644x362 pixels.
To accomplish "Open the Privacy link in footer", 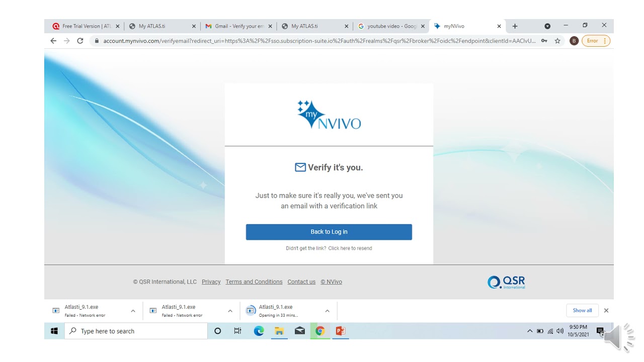I will click(x=211, y=282).
